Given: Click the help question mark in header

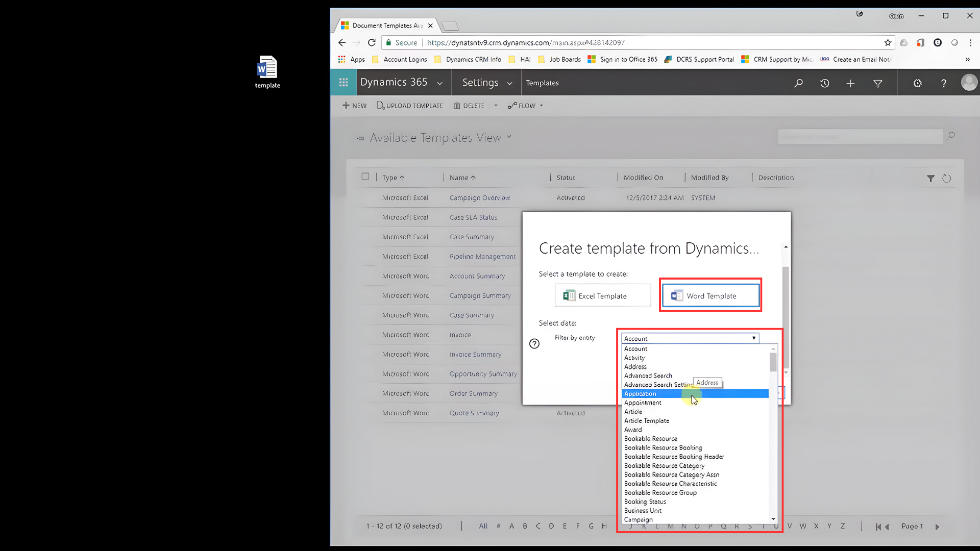Looking at the screenshot, I should [x=944, y=83].
